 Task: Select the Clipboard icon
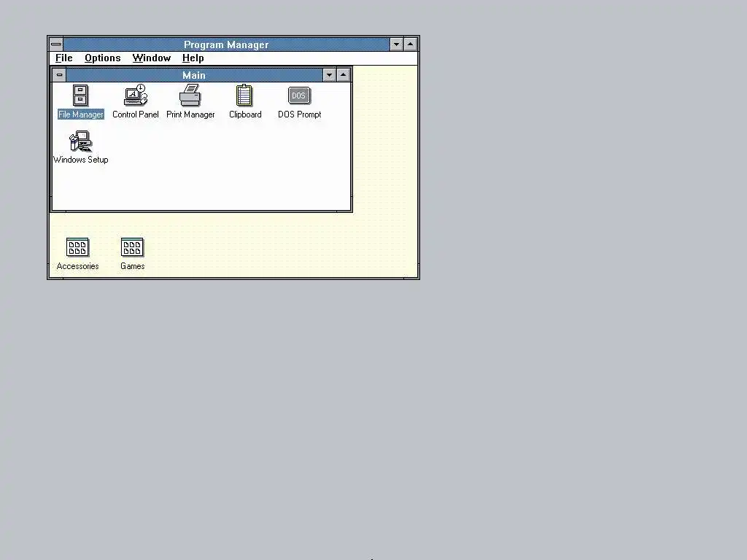click(x=244, y=96)
